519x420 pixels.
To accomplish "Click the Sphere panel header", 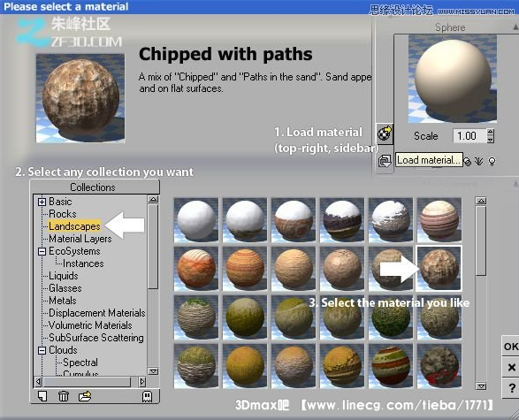I will coord(450,27).
